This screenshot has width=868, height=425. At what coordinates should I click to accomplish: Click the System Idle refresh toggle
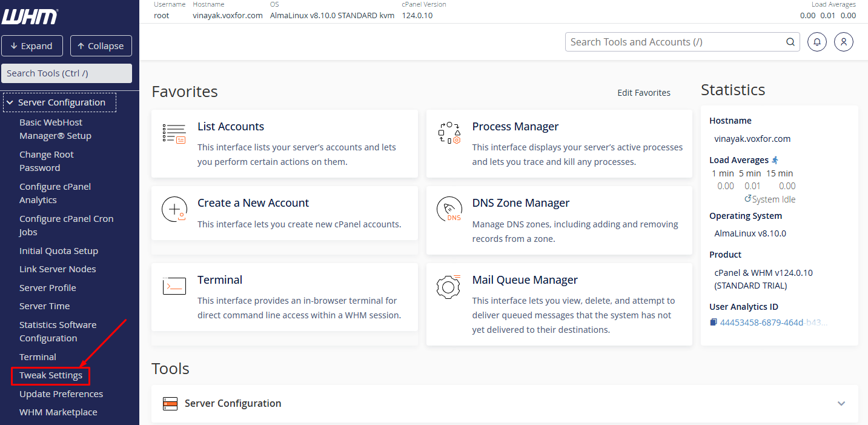point(747,199)
